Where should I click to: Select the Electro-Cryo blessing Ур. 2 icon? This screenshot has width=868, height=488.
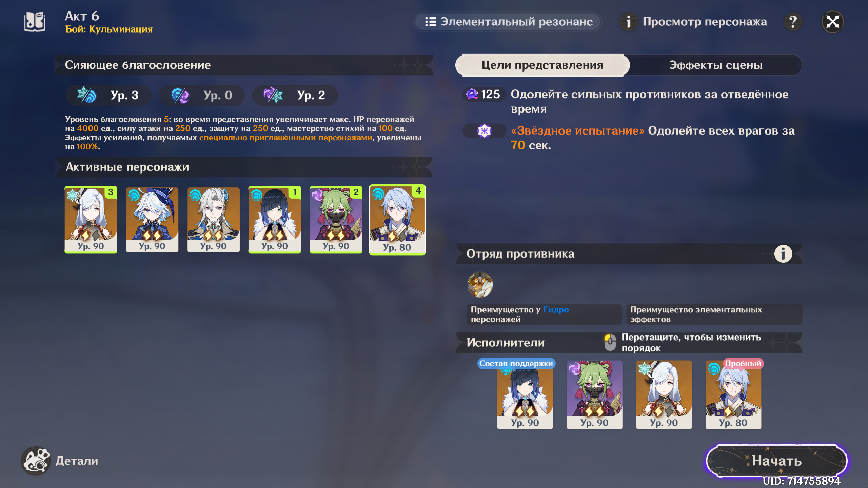(x=273, y=95)
